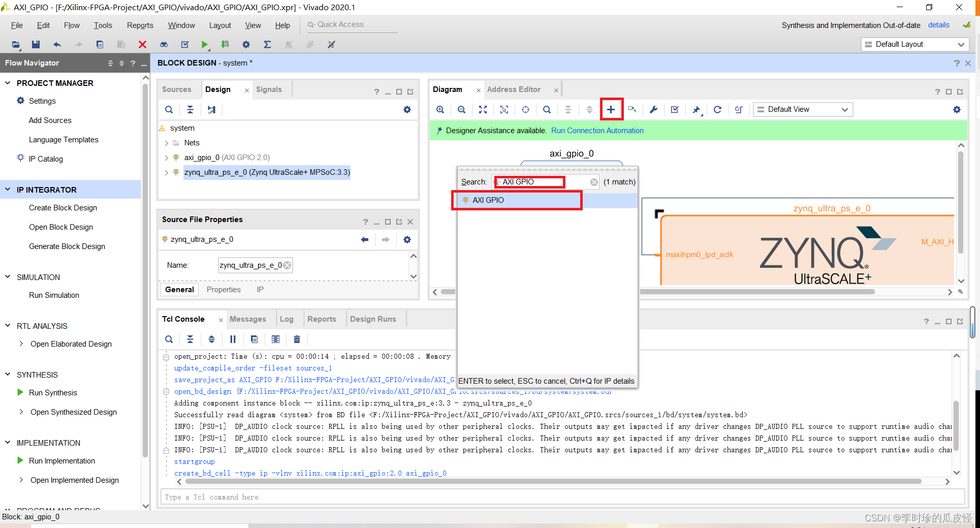Click Quick Access search box
This screenshot has height=528, width=980.
pos(352,24)
